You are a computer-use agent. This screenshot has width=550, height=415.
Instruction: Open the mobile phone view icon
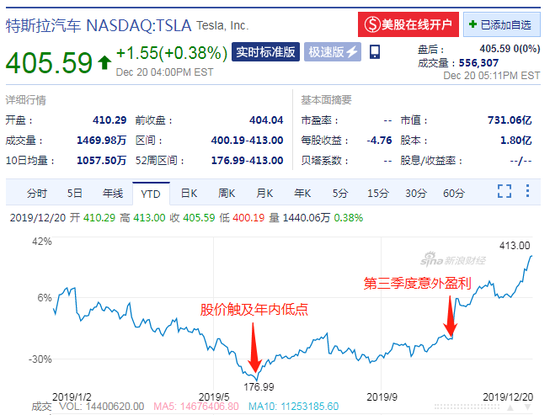pyautogui.click(x=375, y=52)
